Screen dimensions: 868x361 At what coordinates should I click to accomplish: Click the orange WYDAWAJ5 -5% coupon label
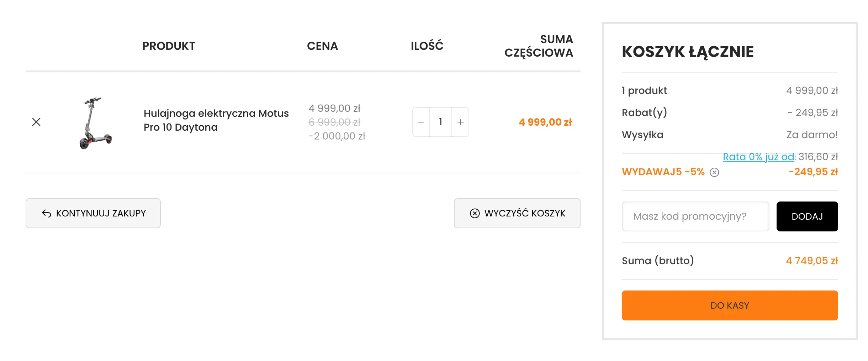pos(663,172)
